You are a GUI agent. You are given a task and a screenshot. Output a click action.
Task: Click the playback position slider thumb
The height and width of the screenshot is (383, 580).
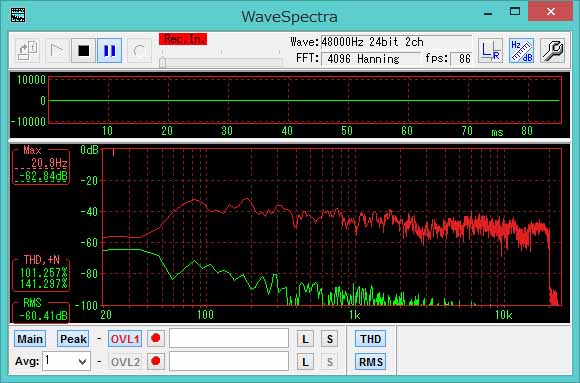[162, 63]
